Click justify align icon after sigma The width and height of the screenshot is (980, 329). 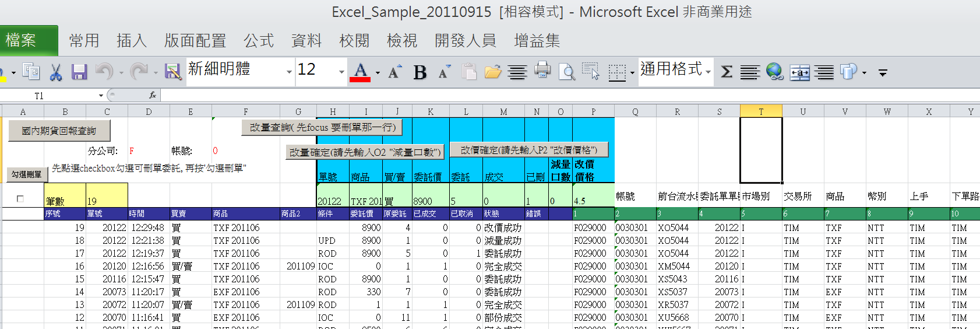pyautogui.click(x=750, y=72)
